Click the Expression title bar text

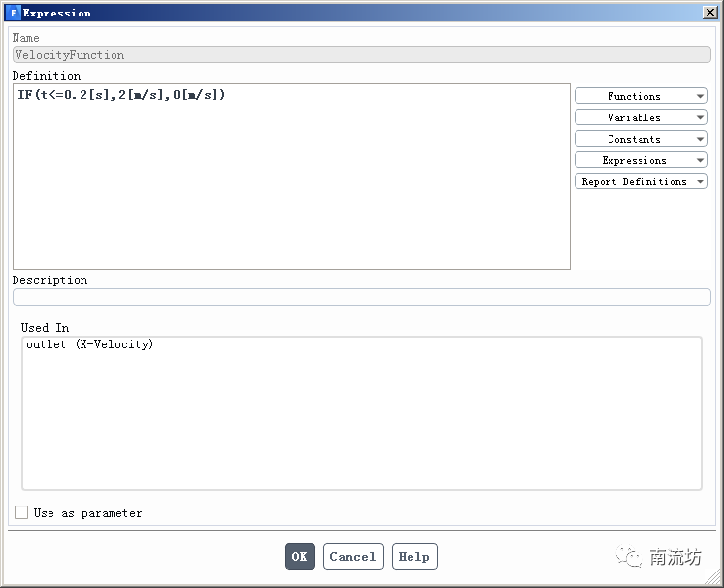(57, 13)
